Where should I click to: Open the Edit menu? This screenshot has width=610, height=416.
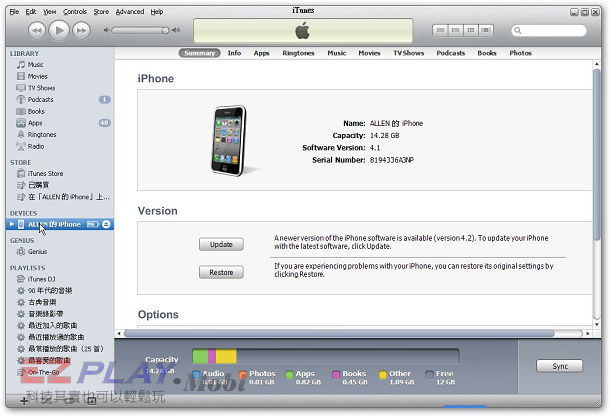31,12
